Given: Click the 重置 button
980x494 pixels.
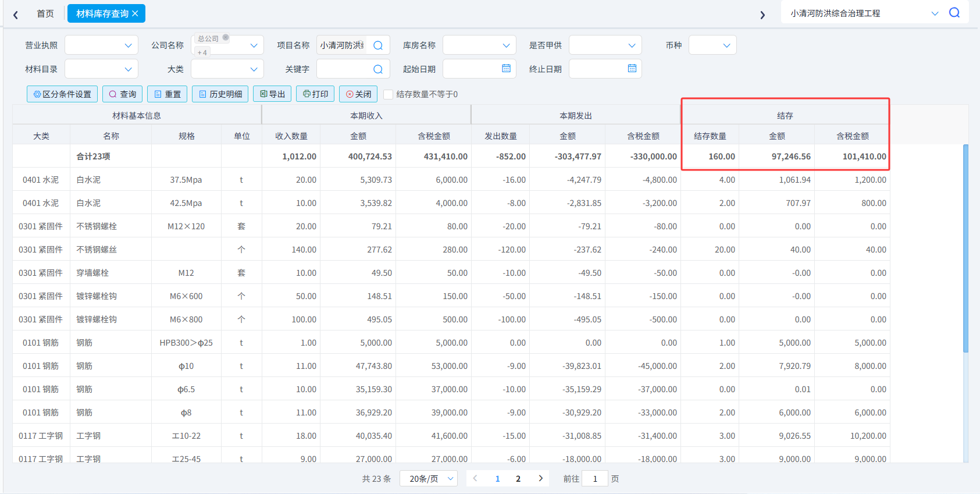Looking at the screenshot, I should 168,94.
